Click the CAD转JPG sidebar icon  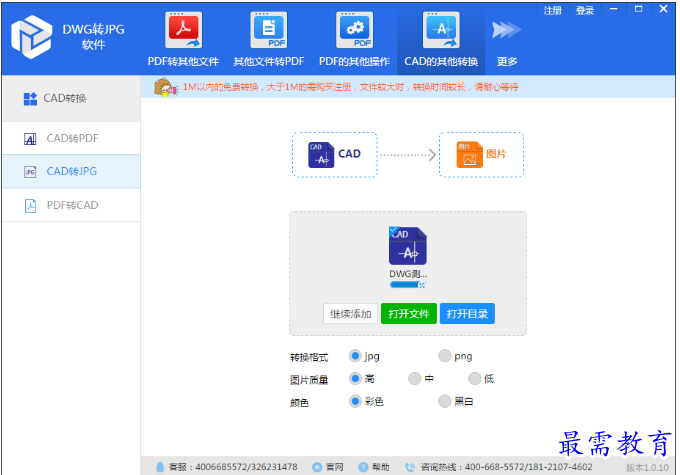[x=30, y=172]
